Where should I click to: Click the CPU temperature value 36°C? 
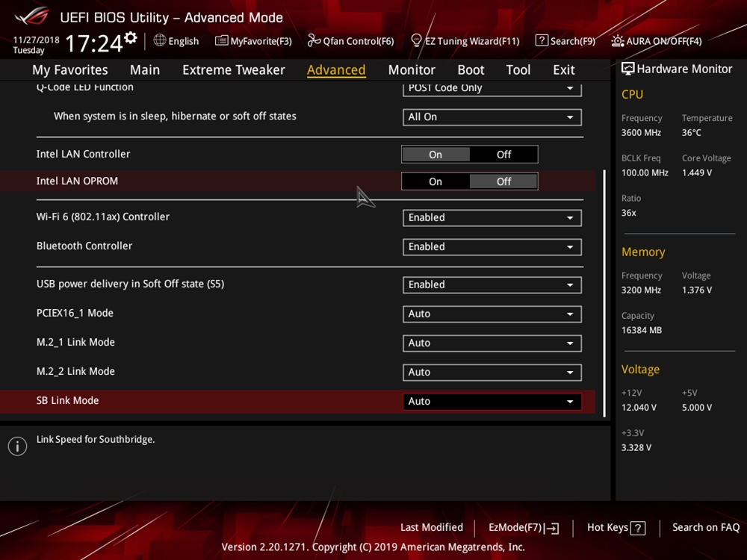(x=691, y=133)
